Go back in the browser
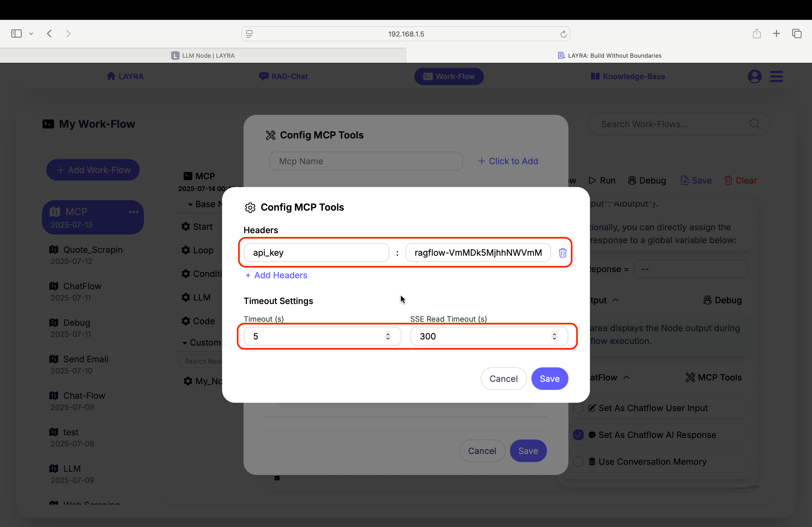This screenshot has width=812, height=527. pos(49,33)
